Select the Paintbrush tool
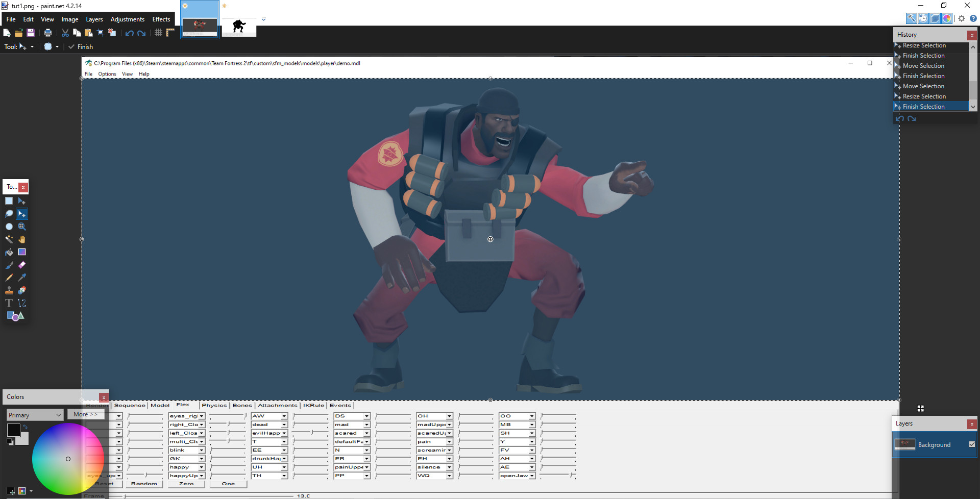The width and height of the screenshot is (980, 499). point(9,265)
